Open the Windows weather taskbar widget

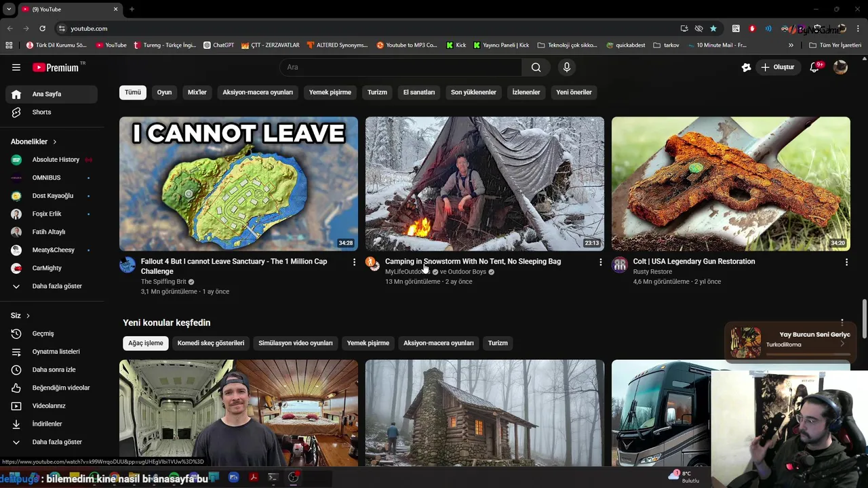click(685, 476)
